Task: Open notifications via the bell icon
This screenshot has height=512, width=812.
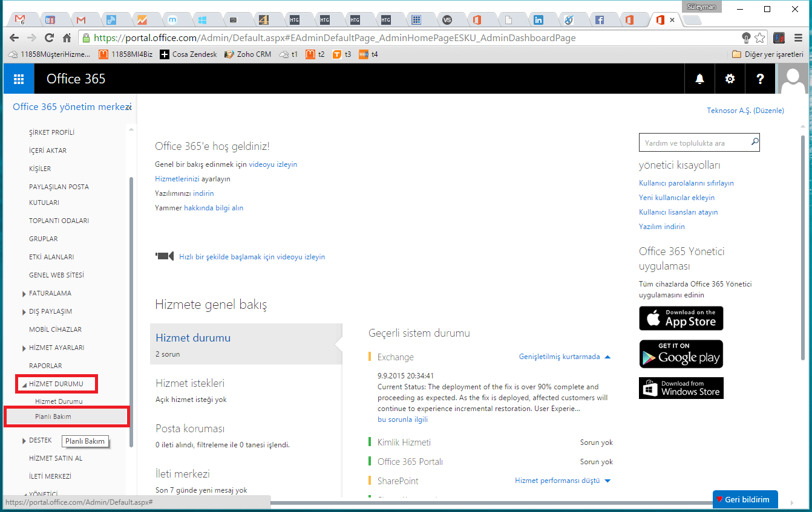Action: click(699, 79)
